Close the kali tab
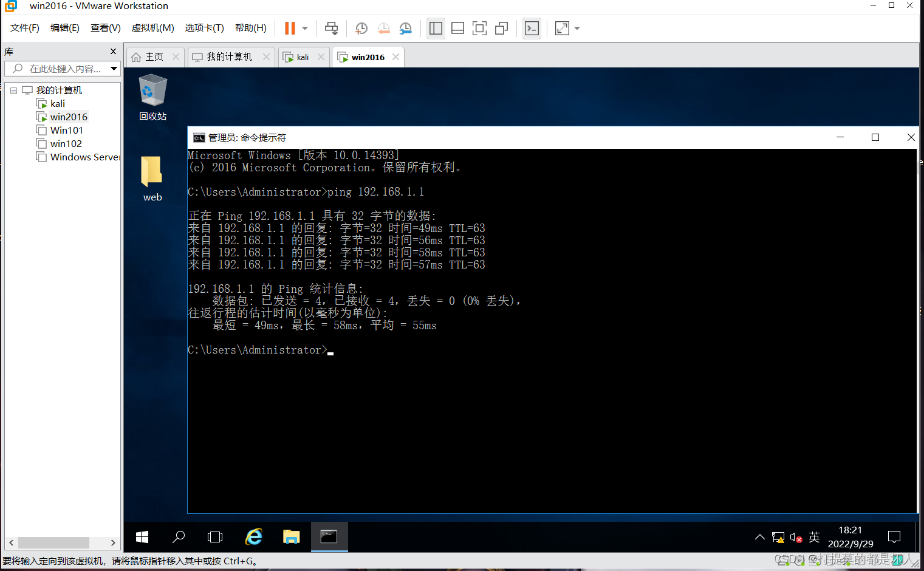Image resolution: width=924 pixels, height=571 pixels. tap(321, 56)
